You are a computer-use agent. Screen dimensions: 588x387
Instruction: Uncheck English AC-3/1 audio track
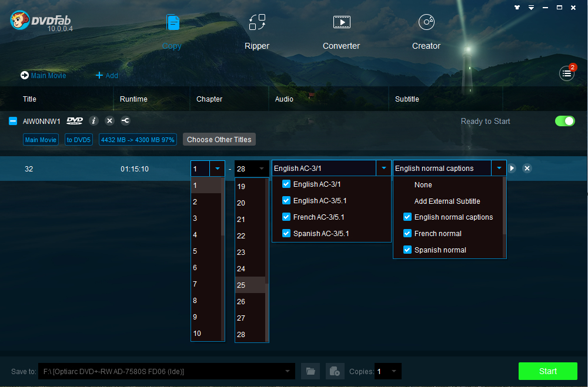tap(286, 184)
